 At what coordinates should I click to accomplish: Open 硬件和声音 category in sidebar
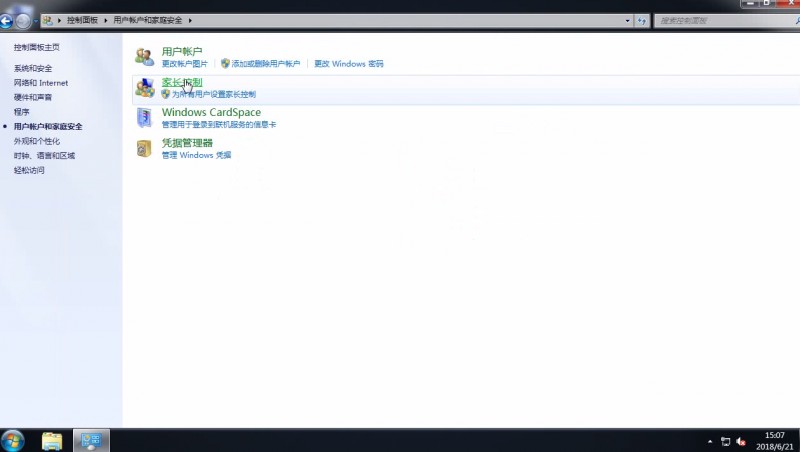click(33, 97)
